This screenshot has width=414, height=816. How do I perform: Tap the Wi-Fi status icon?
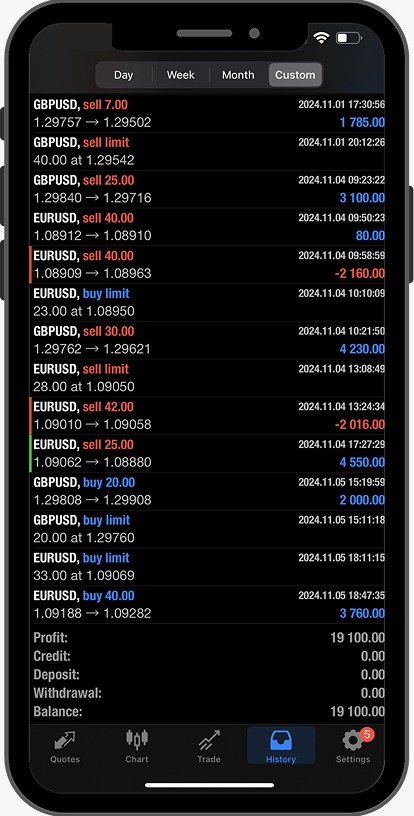(321, 37)
